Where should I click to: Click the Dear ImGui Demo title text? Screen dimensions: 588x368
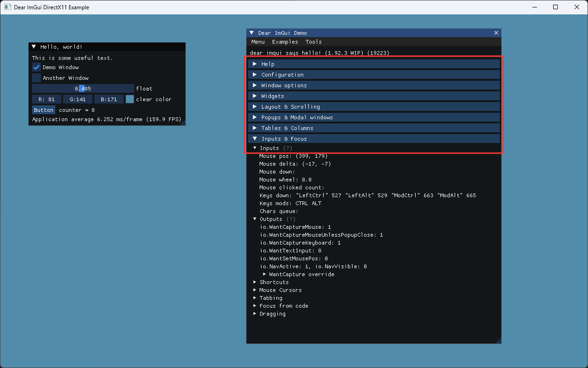coord(282,33)
